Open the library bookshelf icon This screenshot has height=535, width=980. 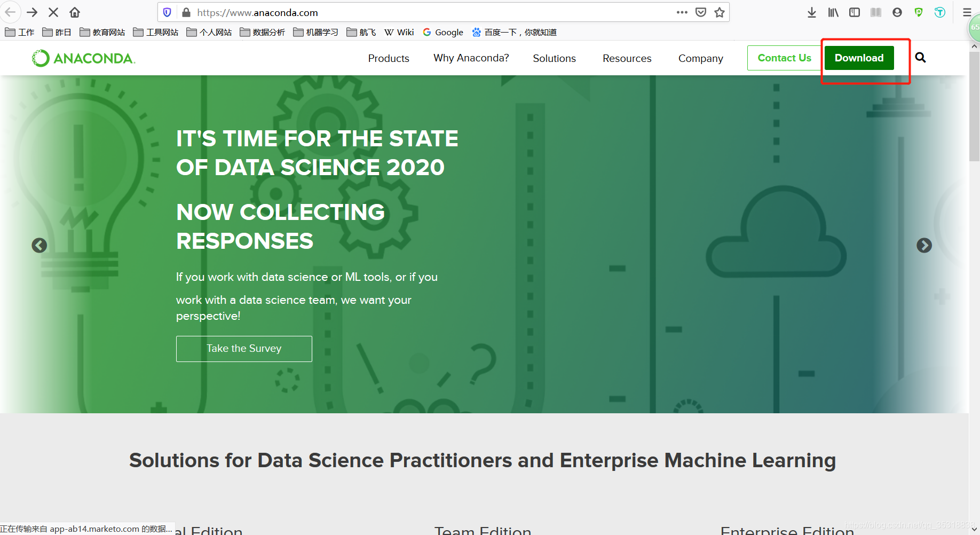(x=833, y=12)
